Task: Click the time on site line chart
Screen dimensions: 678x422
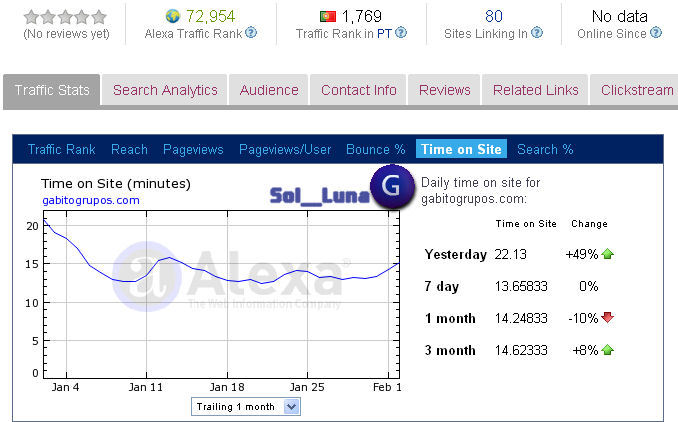Action: pyautogui.click(x=221, y=294)
